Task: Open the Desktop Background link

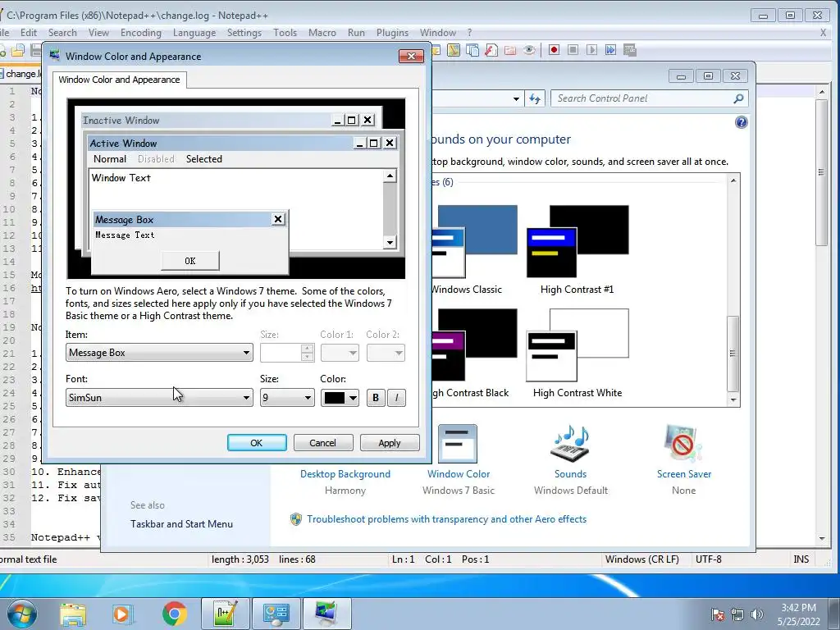Action: [345, 474]
